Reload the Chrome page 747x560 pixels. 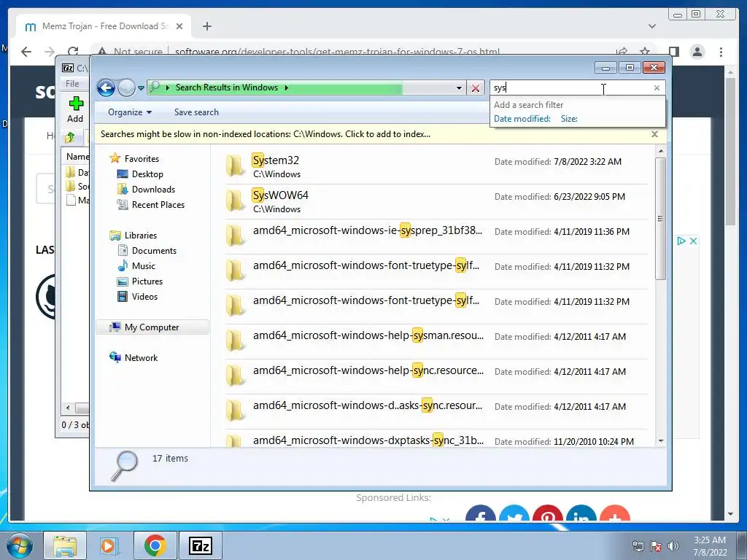click(x=73, y=52)
